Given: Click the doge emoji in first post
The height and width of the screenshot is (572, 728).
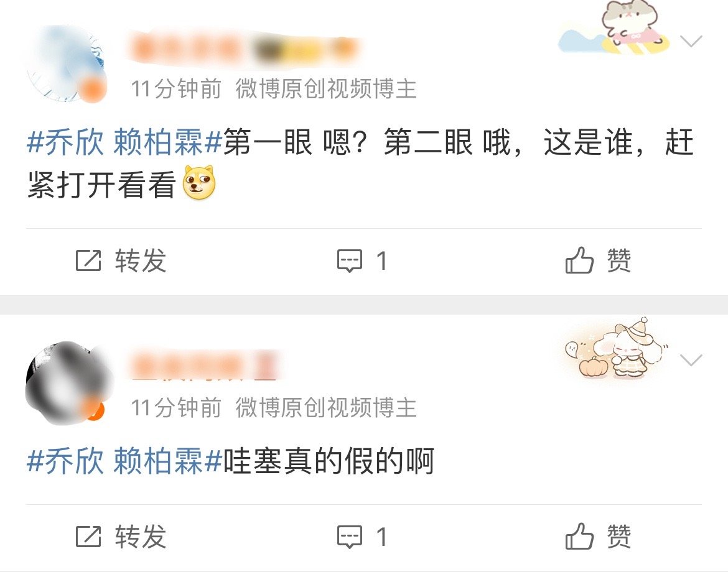Looking at the screenshot, I should point(199,182).
